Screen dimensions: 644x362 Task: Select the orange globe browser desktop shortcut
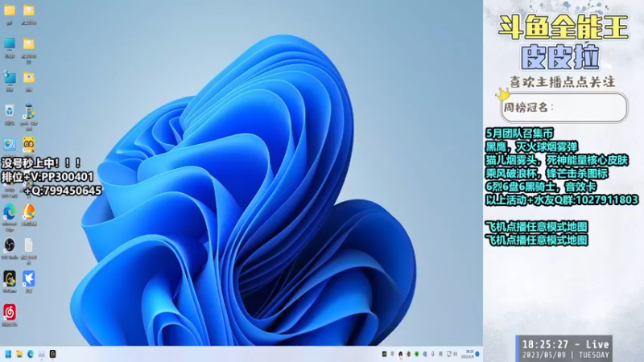point(29,212)
